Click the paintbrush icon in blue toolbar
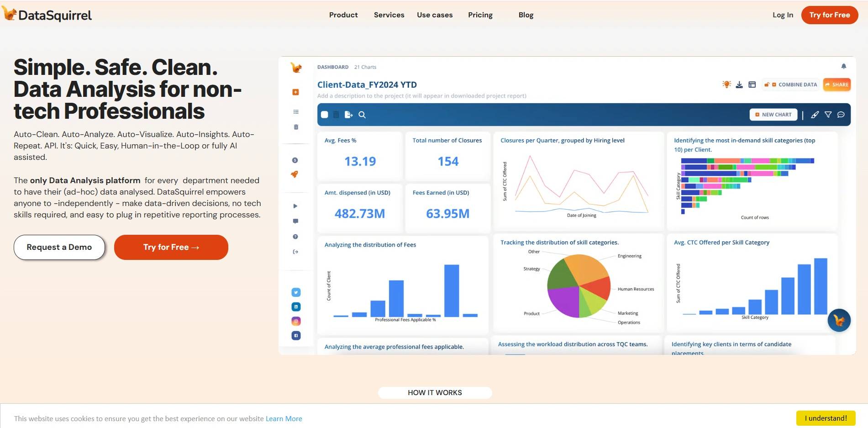The height and width of the screenshot is (428, 868). pyautogui.click(x=815, y=115)
